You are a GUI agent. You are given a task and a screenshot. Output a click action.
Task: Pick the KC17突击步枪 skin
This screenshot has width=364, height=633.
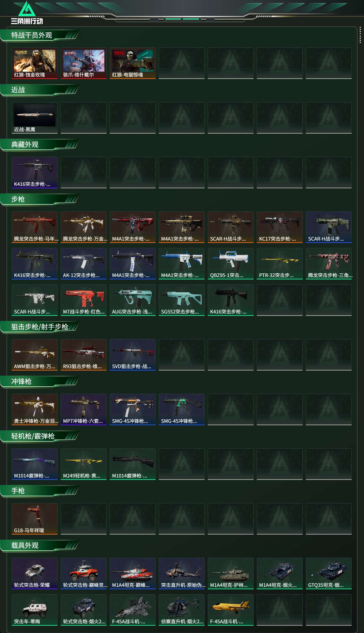coord(280,227)
